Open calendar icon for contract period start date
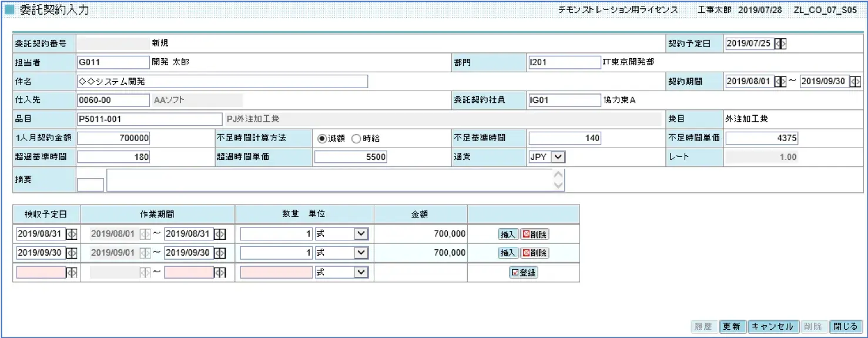 (780, 82)
